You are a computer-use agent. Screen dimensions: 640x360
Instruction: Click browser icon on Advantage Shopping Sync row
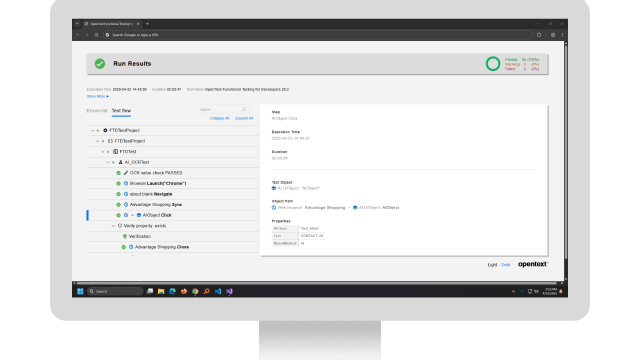coord(126,204)
